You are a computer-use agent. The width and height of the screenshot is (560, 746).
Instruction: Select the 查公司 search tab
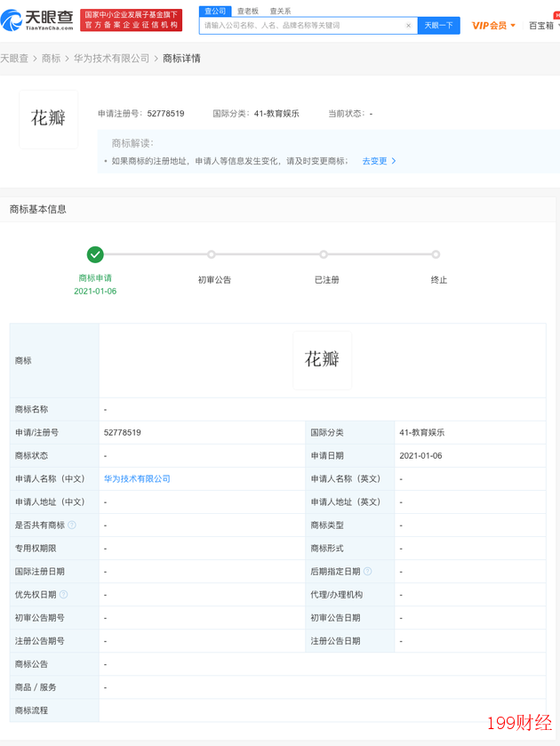[215, 11]
